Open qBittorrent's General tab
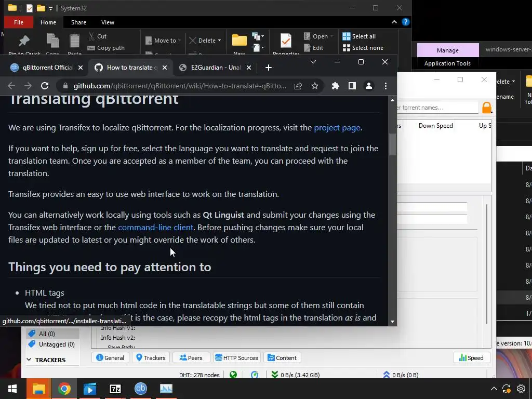The height and width of the screenshot is (399, 532). 110,357
